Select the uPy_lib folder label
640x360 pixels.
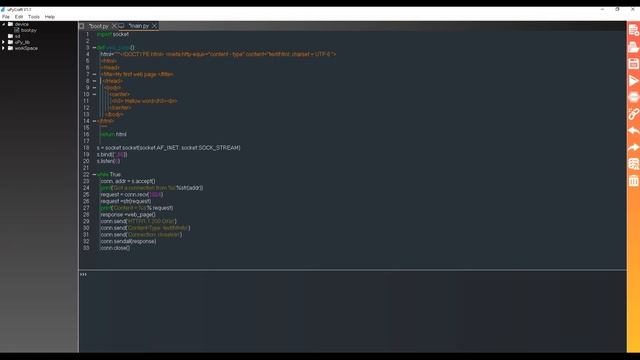22,42
